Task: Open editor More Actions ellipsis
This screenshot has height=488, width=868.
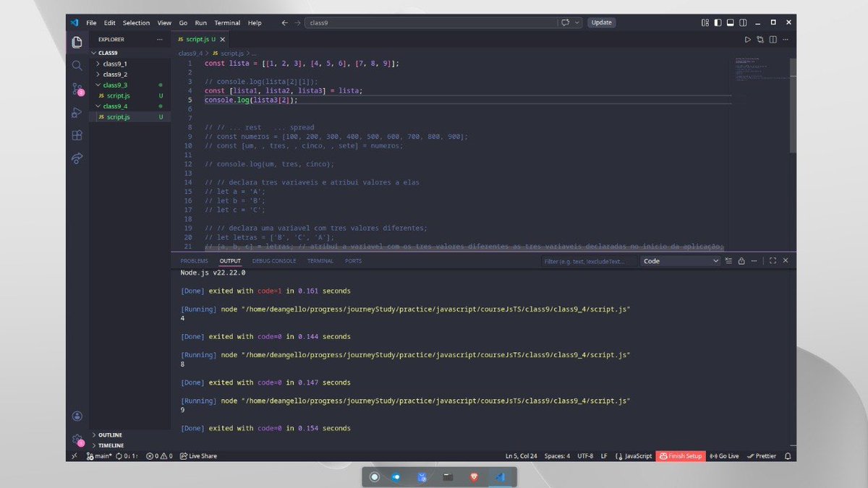Action: pyautogui.click(x=786, y=40)
